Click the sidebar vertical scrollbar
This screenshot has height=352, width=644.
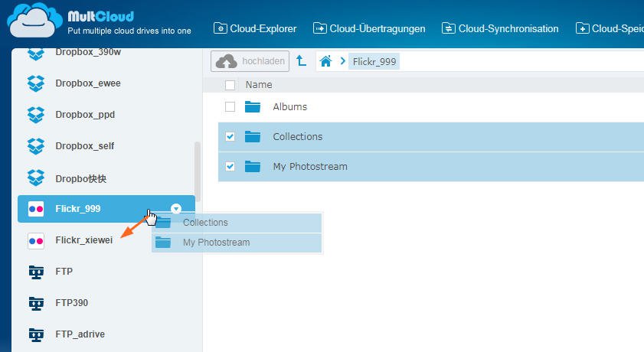coord(198,171)
